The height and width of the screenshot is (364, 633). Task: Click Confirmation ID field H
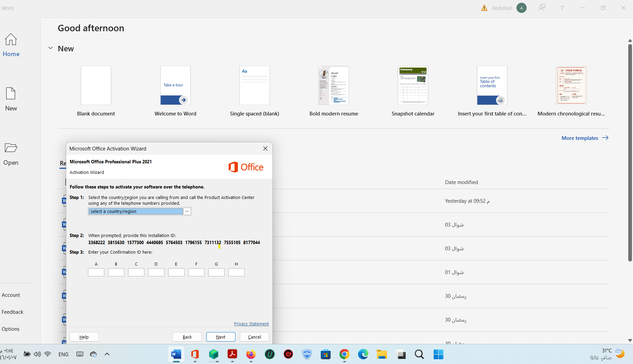tap(236, 272)
